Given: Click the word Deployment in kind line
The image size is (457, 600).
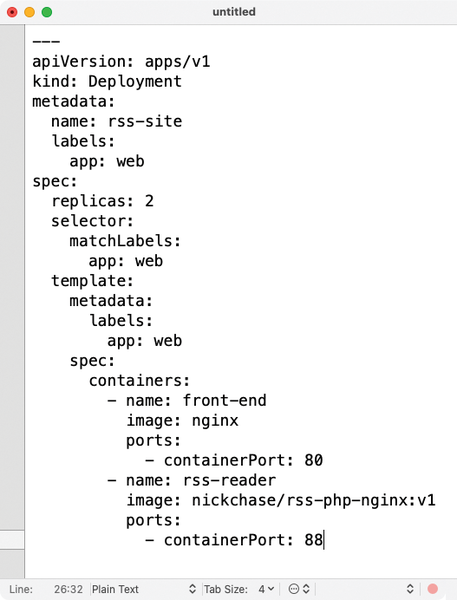Looking at the screenshot, I should pos(135,82).
